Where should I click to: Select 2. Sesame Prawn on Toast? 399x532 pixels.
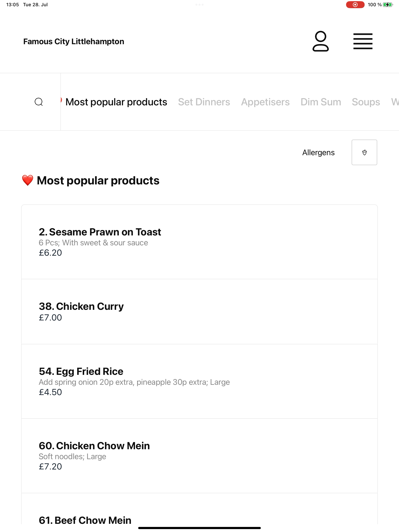[x=199, y=242]
